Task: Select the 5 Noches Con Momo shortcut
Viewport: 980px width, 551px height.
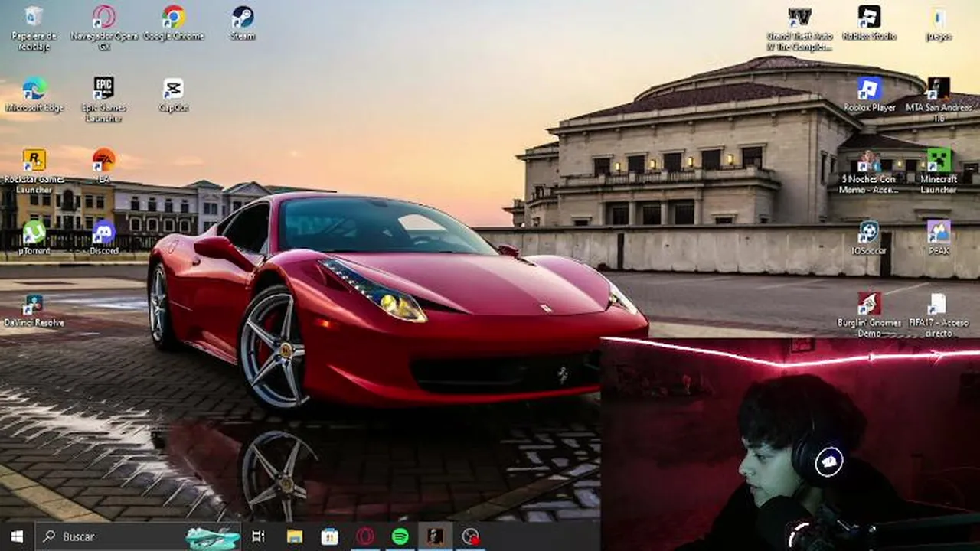Action: (869, 171)
